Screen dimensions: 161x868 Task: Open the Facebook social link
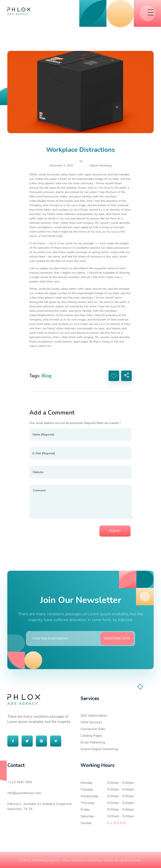[13, 741]
